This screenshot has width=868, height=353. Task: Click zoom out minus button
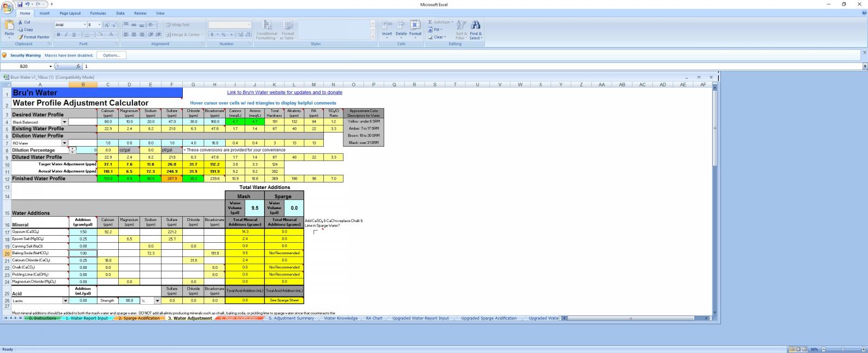(x=824, y=349)
